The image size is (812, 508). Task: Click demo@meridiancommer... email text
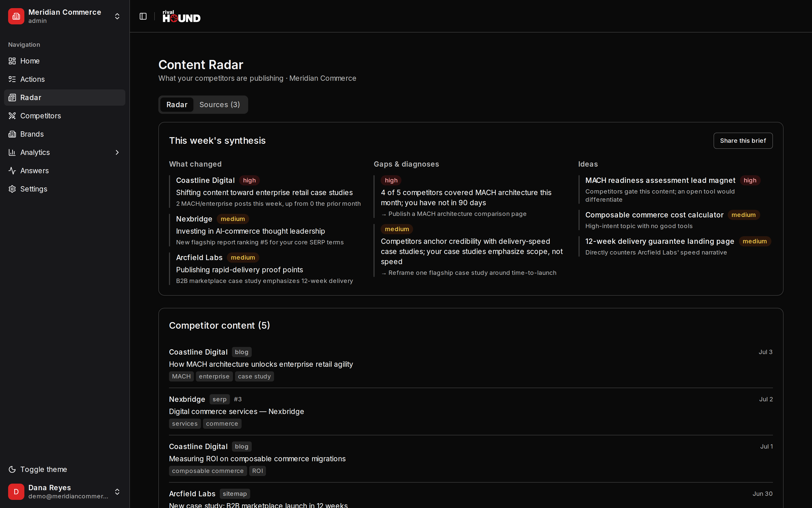tap(69, 496)
